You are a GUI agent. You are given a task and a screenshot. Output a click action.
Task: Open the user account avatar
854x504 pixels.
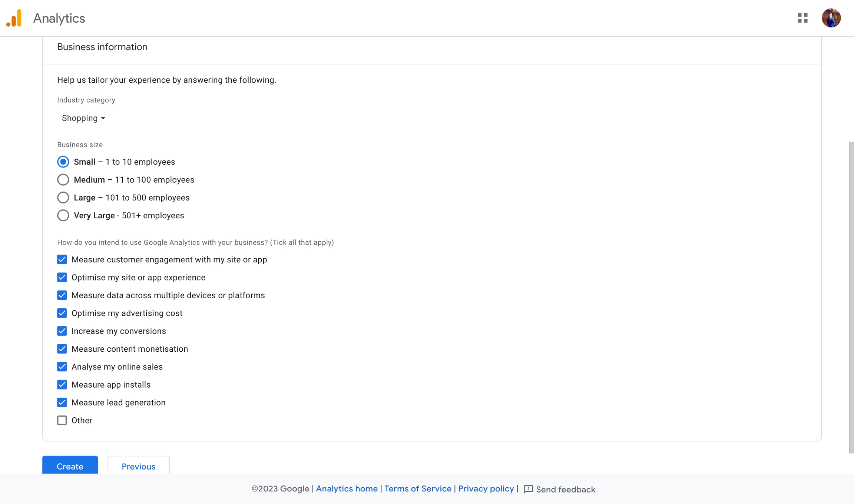tap(831, 18)
